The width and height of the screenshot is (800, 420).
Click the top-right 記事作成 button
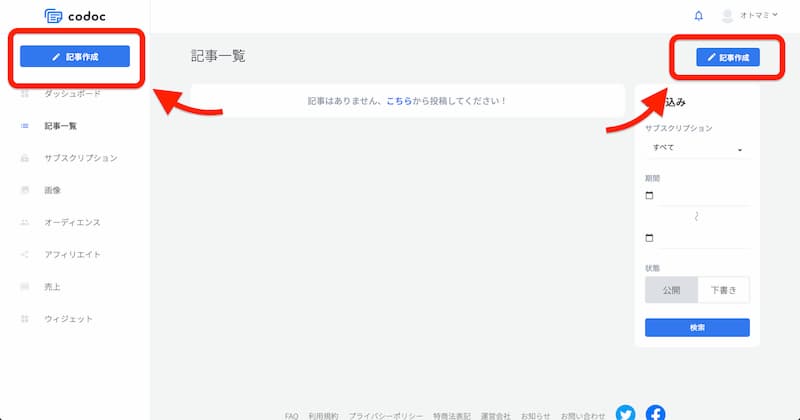[x=728, y=57]
